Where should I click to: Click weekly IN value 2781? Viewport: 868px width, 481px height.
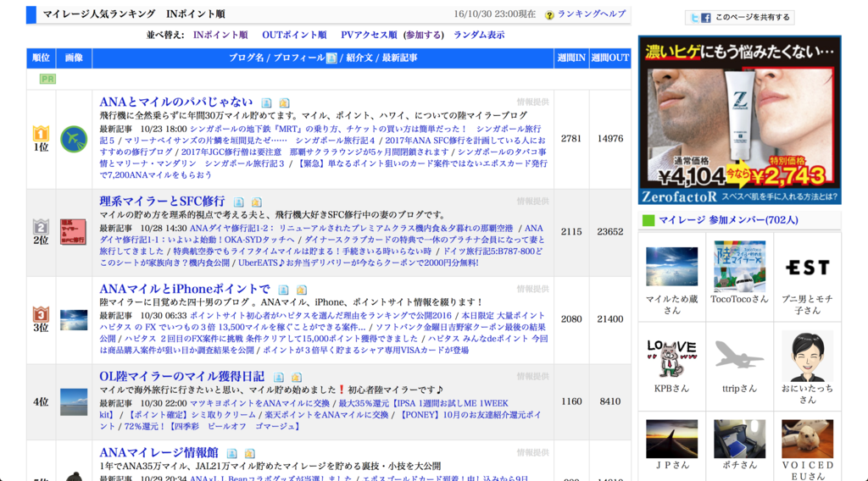click(571, 139)
